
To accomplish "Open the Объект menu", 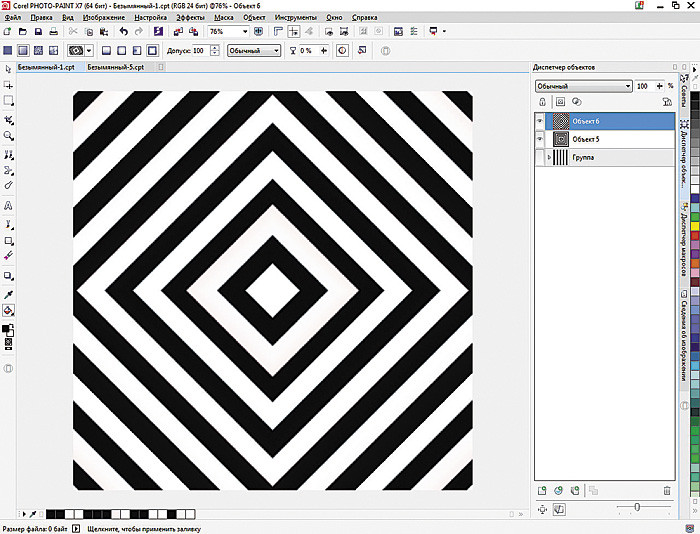I will (254, 17).
